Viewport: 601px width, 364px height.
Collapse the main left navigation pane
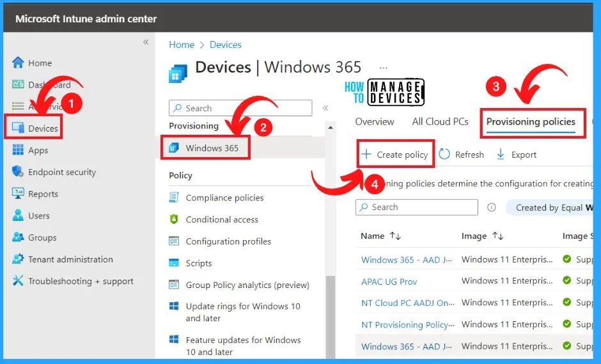coord(146,42)
